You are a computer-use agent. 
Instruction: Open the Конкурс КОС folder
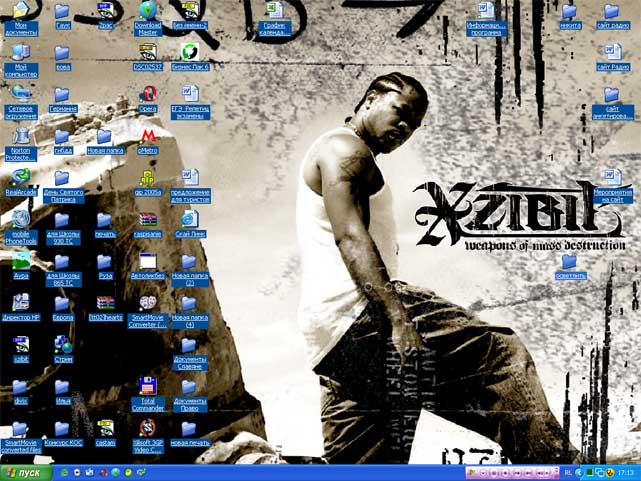[62, 429]
